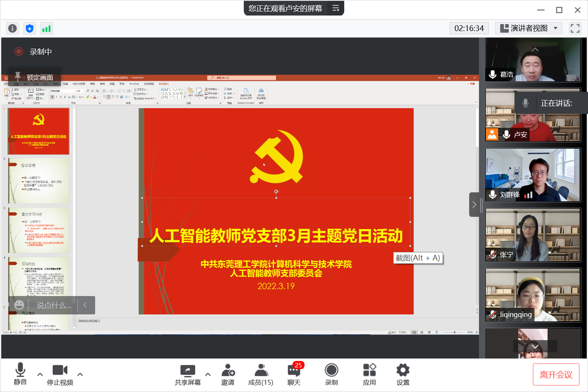
Task: Type in the chat message field
Action: click(53, 305)
